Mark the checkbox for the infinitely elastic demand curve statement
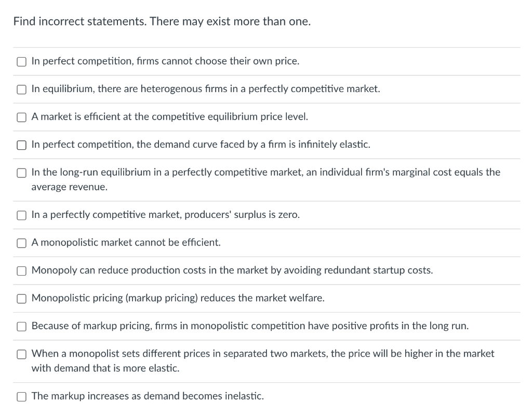This screenshot has height=414, width=532. coord(21,145)
